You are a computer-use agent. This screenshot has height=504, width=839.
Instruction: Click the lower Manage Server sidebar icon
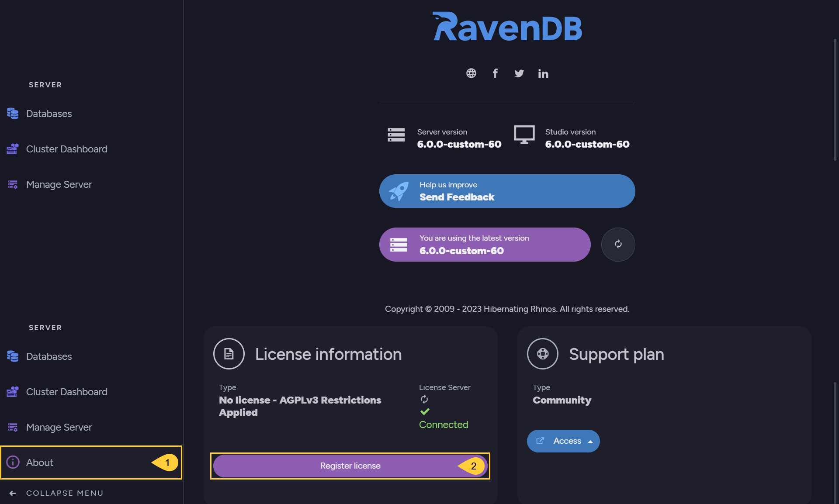13,427
